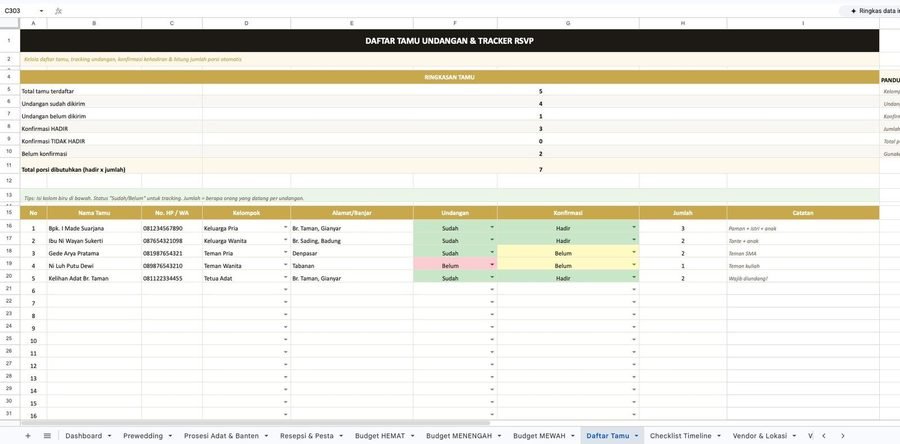The height and width of the screenshot is (444, 900).
Task: Open Konfirmasi dropdown for Gede Arya Pratama
Action: point(634,253)
